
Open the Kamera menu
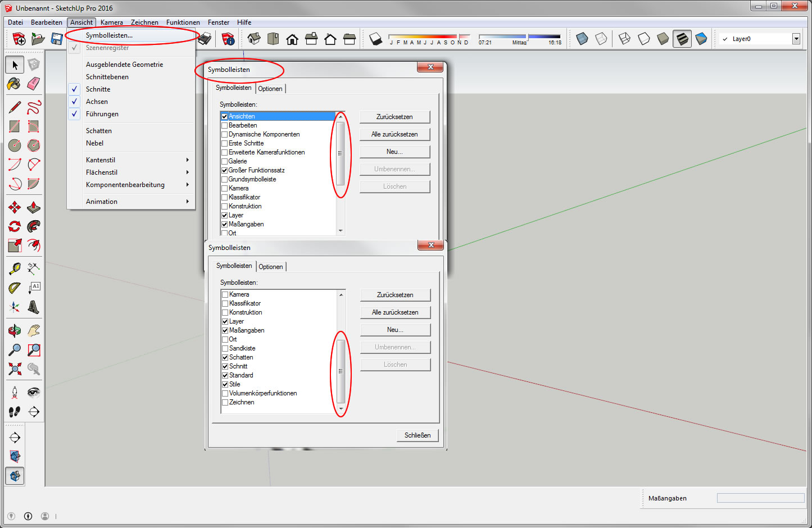click(111, 22)
